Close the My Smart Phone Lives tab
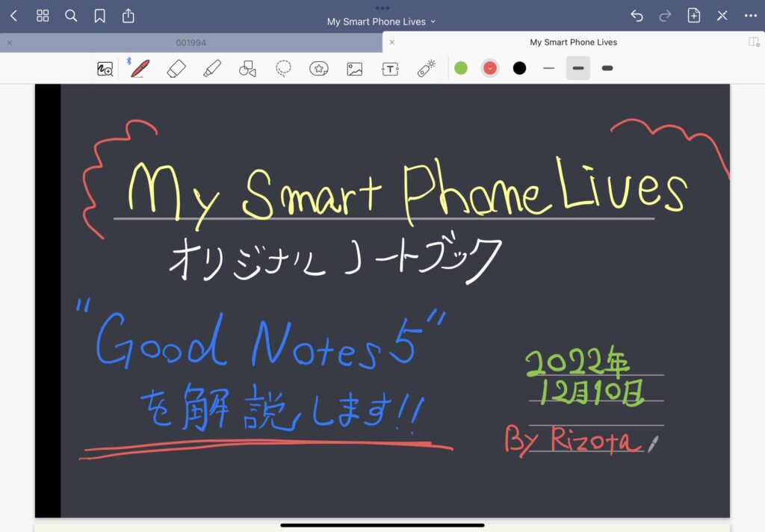Screen dimensions: 765x532 pyautogui.click(x=391, y=43)
